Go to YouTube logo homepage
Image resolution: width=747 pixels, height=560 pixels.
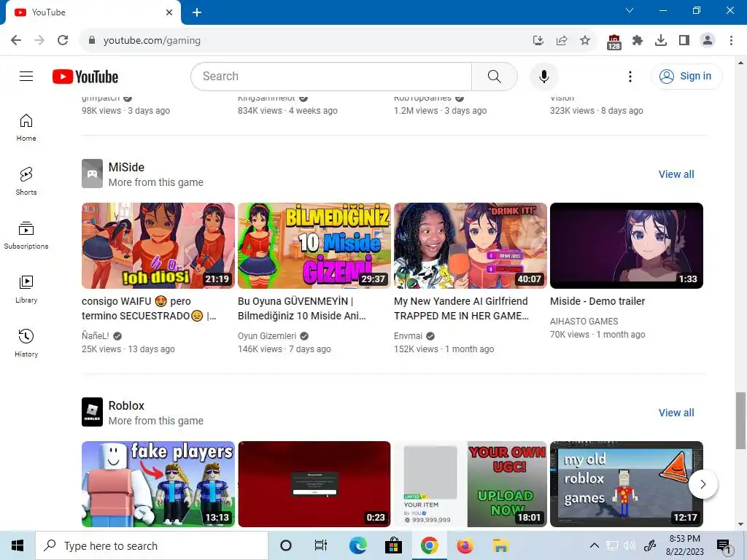pos(85,77)
